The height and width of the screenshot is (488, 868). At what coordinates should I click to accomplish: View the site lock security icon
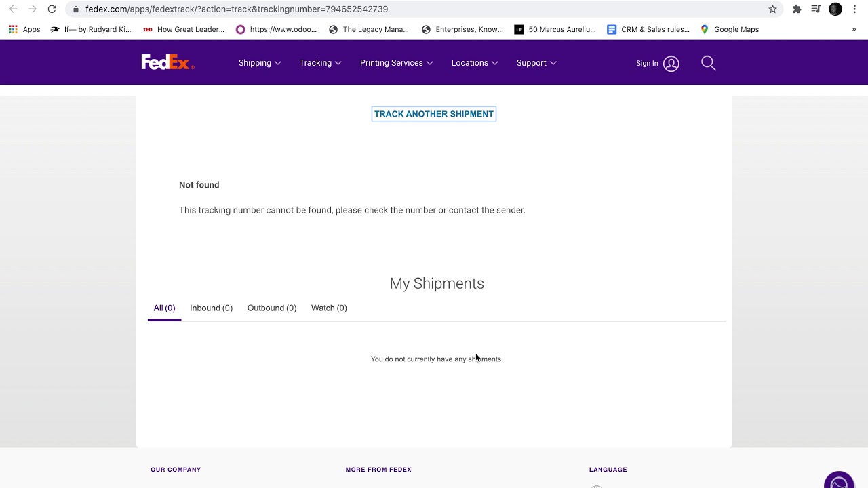[x=75, y=9]
